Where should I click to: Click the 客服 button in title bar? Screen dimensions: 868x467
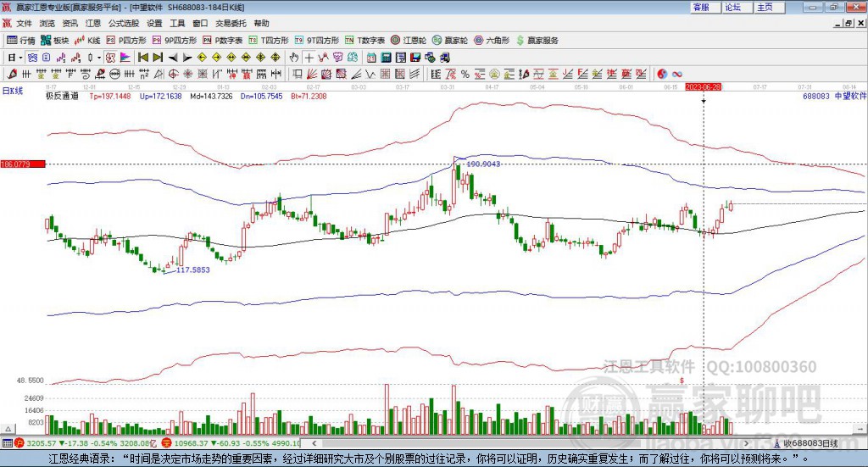click(705, 7)
